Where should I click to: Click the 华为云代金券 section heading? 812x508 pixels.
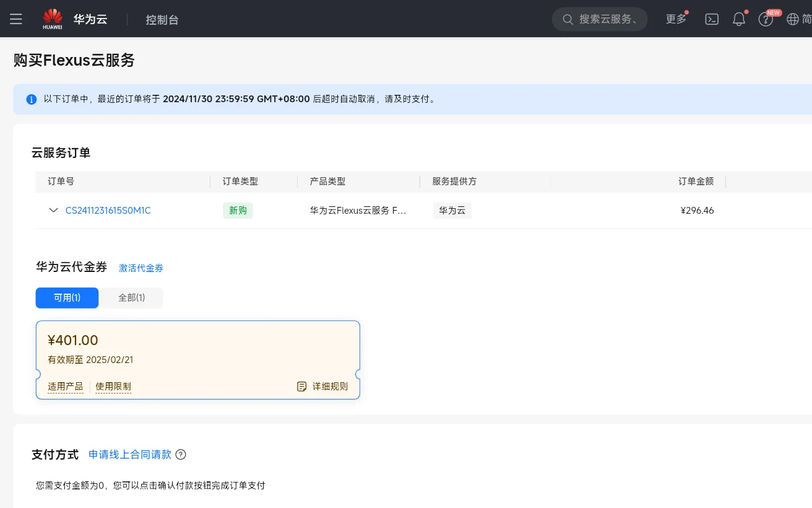(72, 267)
